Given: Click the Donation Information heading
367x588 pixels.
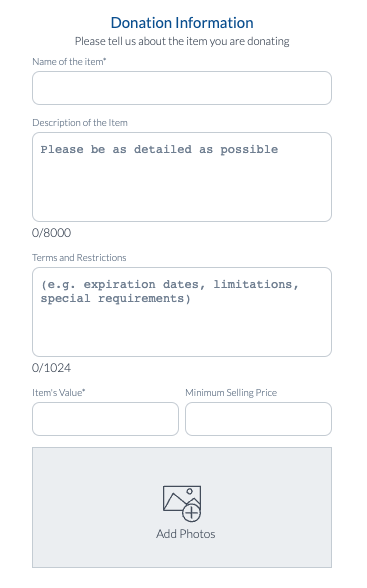Looking at the screenshot, I should (x=182, y=23).
